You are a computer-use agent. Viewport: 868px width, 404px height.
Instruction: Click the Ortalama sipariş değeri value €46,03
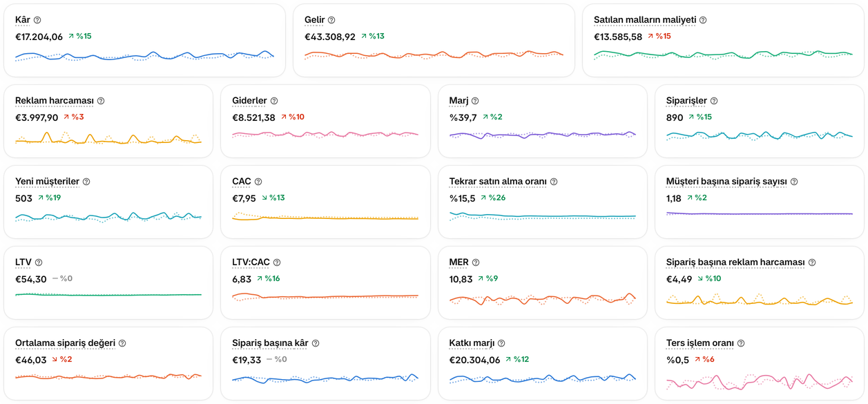(x=31, y=360)
